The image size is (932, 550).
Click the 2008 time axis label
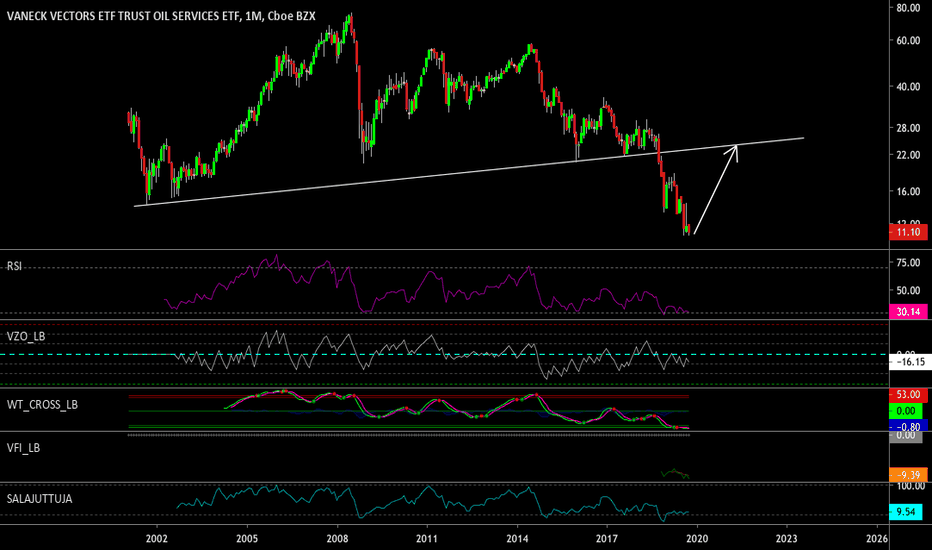[337, 539]
